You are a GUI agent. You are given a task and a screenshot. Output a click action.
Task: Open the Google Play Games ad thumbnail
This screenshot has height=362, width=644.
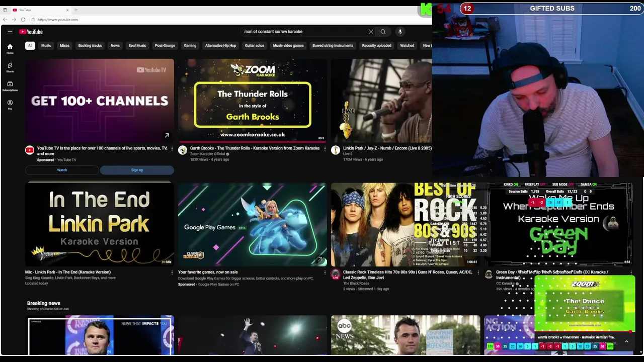click(252, 224)
